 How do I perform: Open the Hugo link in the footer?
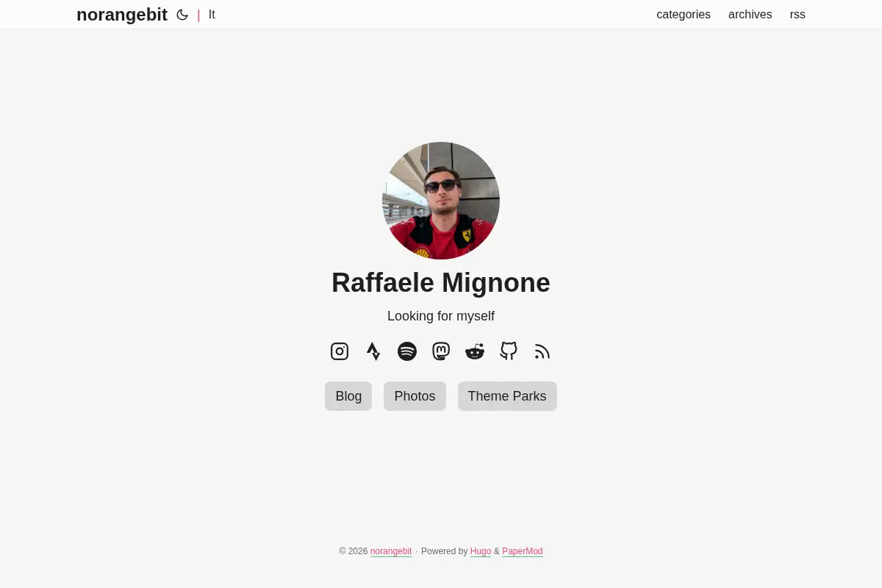click(481, 551)
